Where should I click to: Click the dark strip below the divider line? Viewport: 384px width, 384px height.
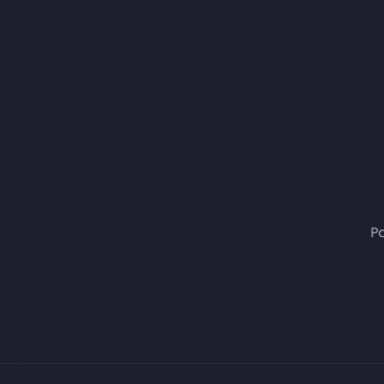click(192, 374)
